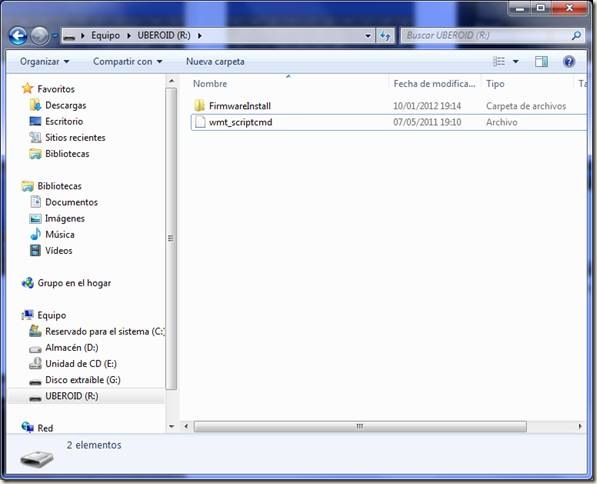597x484 pixels.
Task: Open Sitios recientes
Action: [x=75, y=137]
